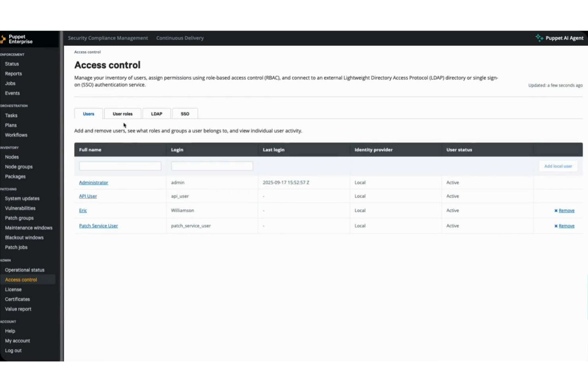Switch to the User roles tab
The height and width of the screenshot is (392, 588).
122,114
